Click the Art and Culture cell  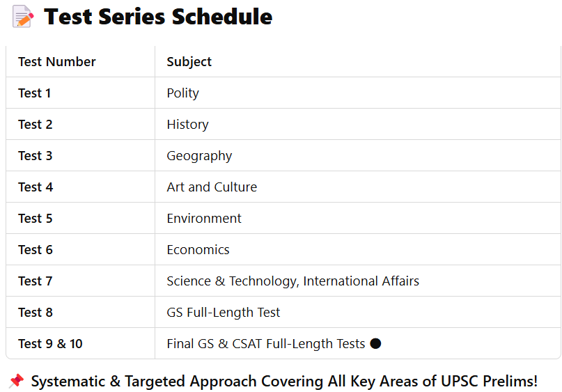coord(212,187)
